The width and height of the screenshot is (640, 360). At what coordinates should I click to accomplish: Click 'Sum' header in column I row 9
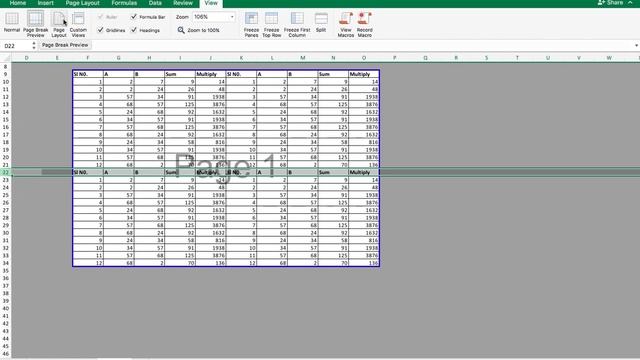coord(180,74)
